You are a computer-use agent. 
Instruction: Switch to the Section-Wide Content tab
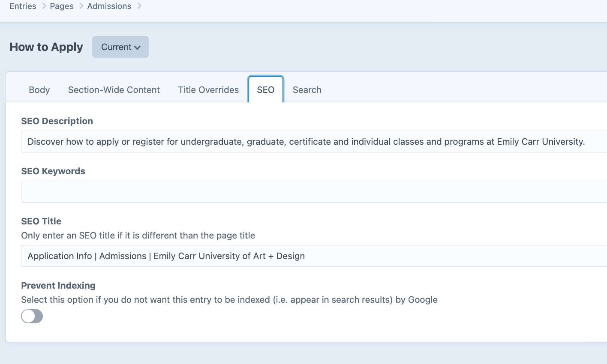click(x=114, y=90)
